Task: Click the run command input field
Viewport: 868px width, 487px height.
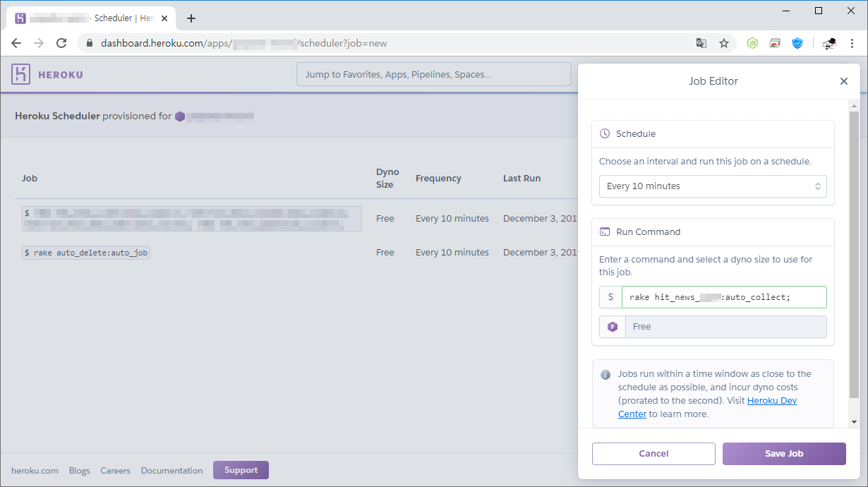Action: click(x=724, y=297)
